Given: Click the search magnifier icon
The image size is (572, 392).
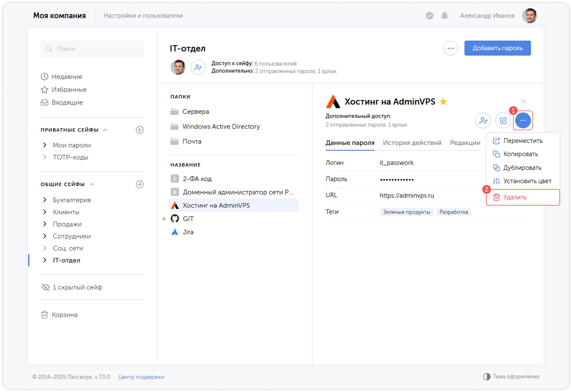Looking at the screenshot, I should (x=49, y=49).
